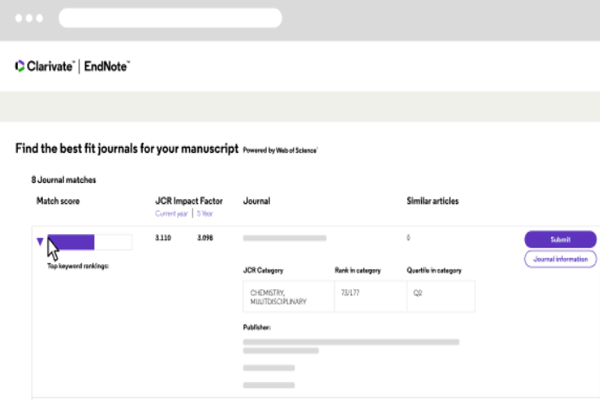Click the purple match score bar
Screen dimensions: 600x400
(70, 241)
